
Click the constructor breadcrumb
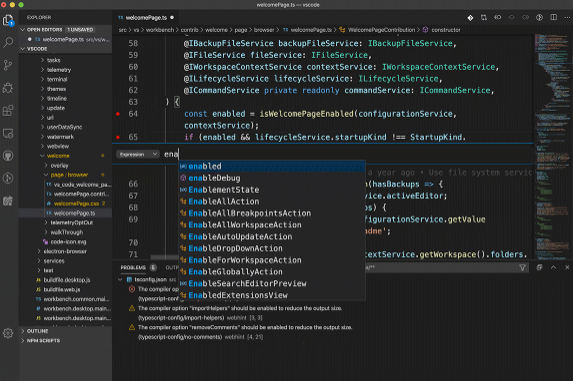[x=445, y=30]
